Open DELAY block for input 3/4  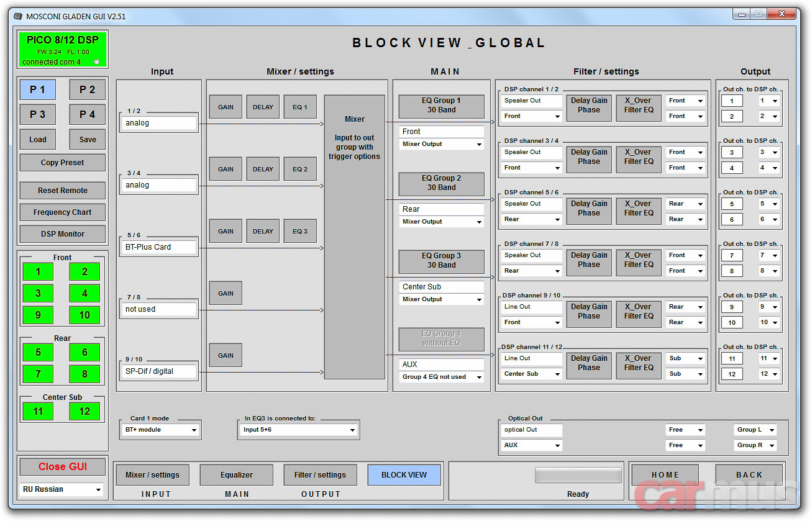pyautogui.click(x=263, y=169)
